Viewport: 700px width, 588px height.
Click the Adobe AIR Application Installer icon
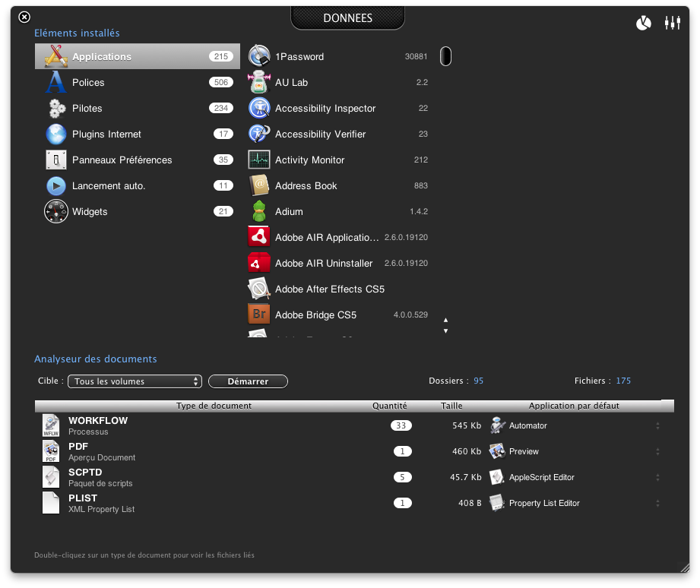pos(259,237)
